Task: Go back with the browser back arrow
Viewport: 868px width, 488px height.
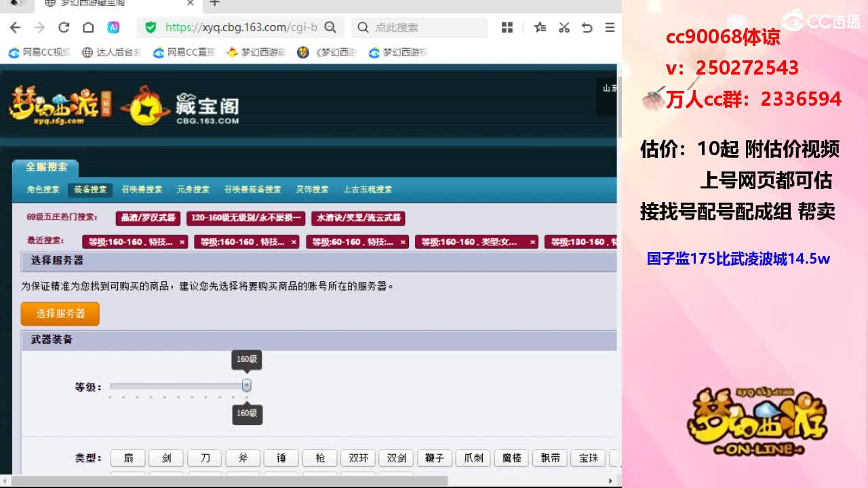Action: pyautogui.click(x=16, y=27)
